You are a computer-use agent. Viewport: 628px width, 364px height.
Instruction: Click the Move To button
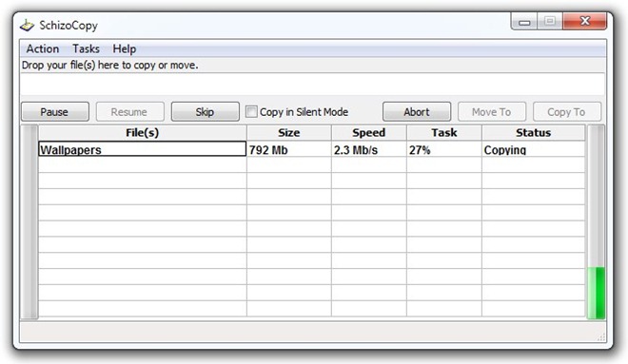tap(491, 111)
